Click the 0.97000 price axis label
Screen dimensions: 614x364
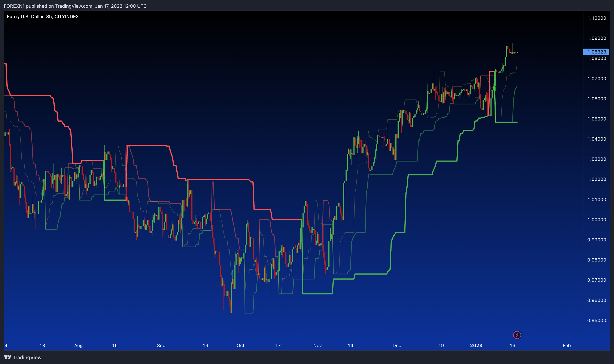click(597, 280)
